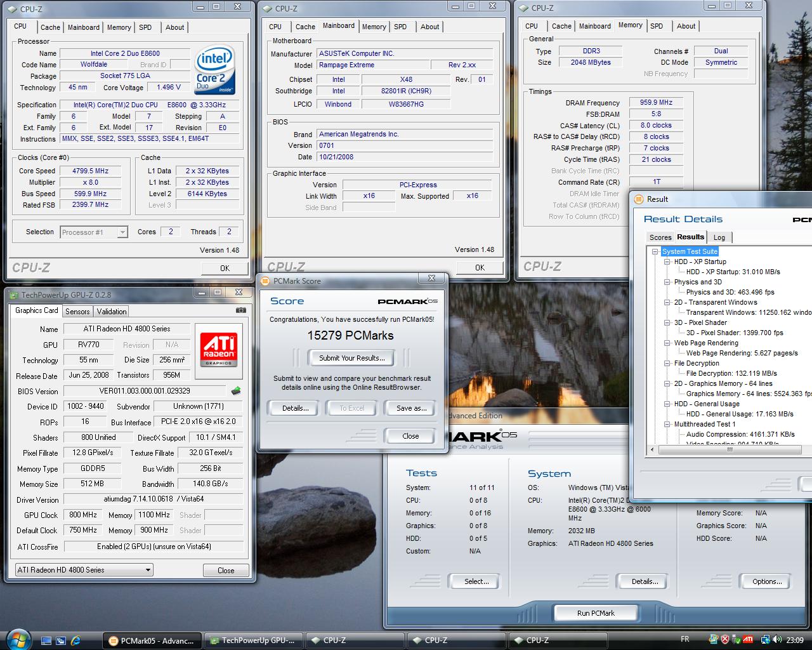The width and height of the screenshot is (812, 650).
Task: Click Close button in GPU-Z window
Action: pos(226,571)
